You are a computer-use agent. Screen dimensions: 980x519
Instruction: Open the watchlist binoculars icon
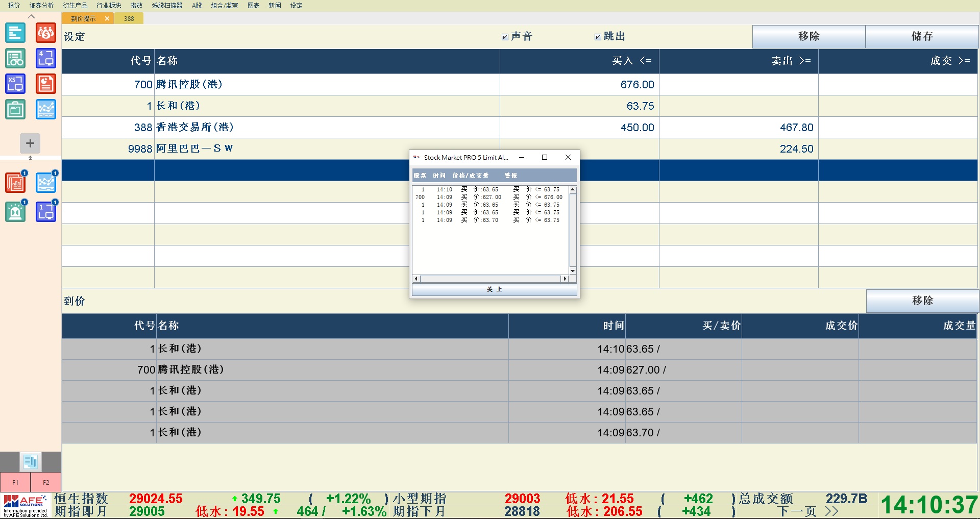pyautogui.click(x=15, y=59)
